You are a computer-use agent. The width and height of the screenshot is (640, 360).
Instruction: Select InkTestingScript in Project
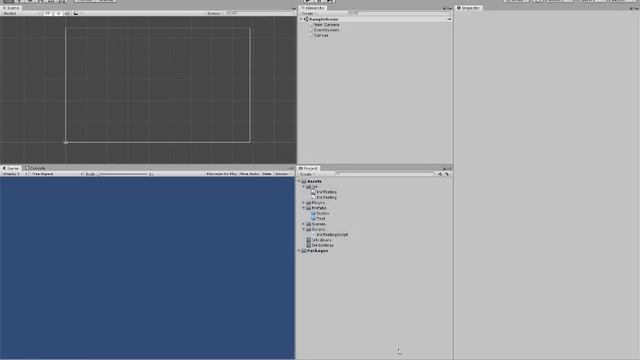point(332,235)
